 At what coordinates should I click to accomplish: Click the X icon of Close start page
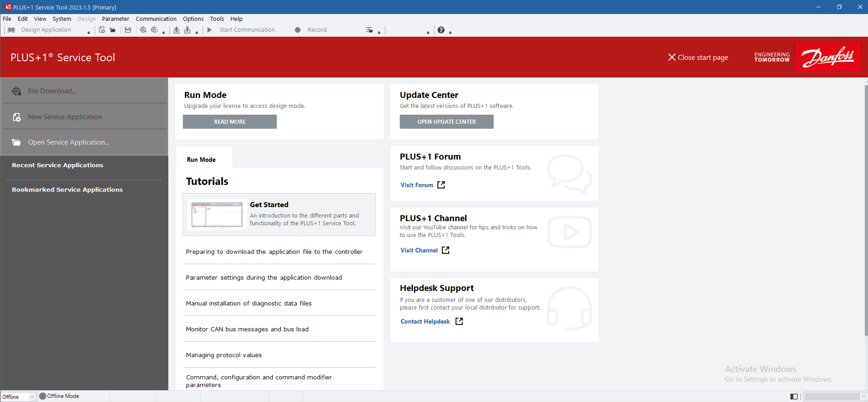pyautogui.click(x=672, y=58)
